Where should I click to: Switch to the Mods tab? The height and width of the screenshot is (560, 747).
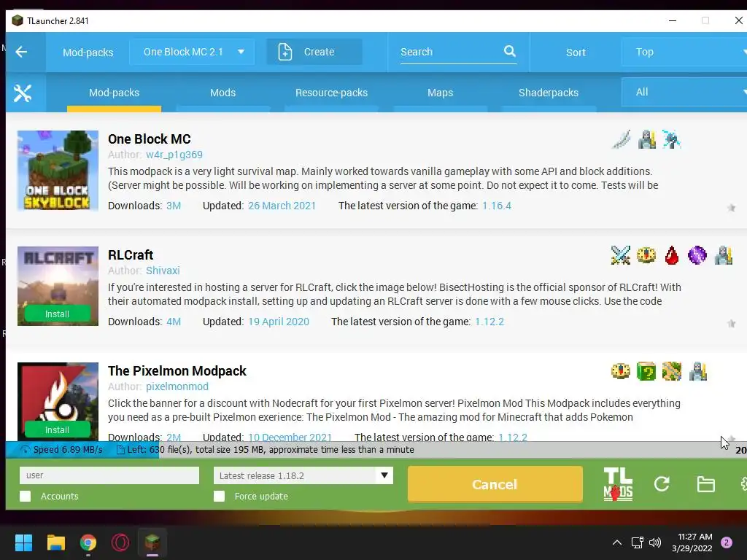(223, 93)
